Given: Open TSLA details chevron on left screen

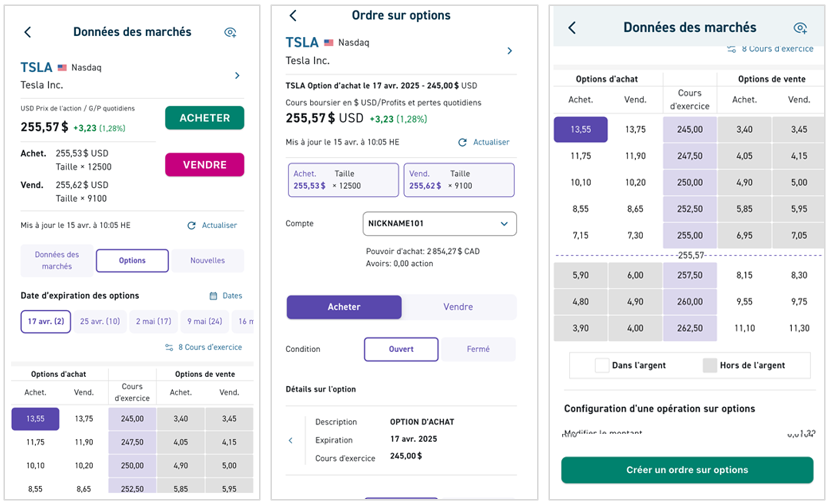Looking at the screenshot, I should [237, 76].
